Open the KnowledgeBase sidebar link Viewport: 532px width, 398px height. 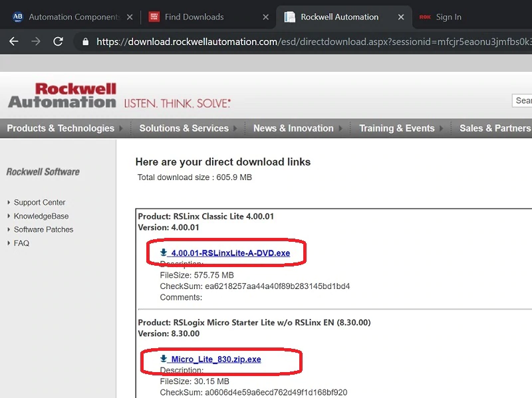41,216
